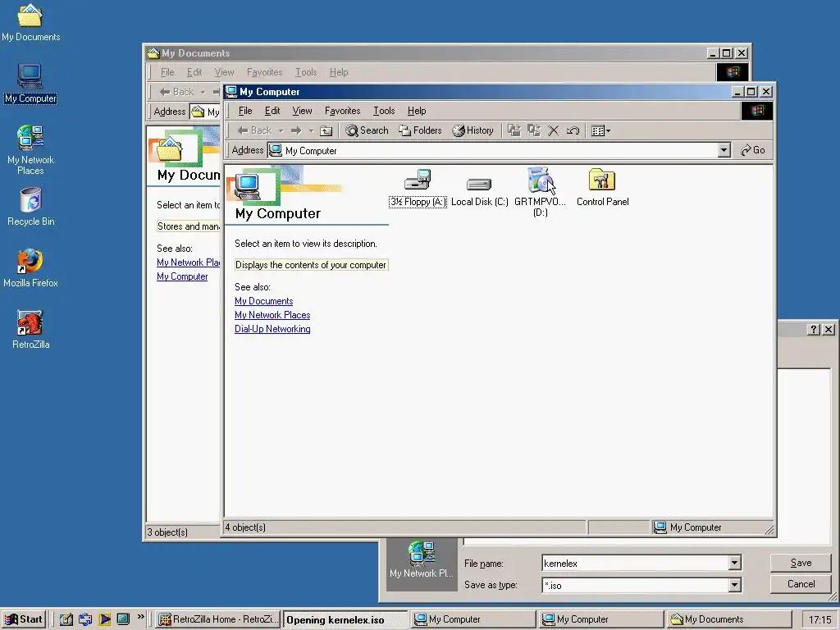The image size is (840, 630).
Task: Click My Computer link in My Documents window
Action: pyautogui.click(x=182, y=276)
